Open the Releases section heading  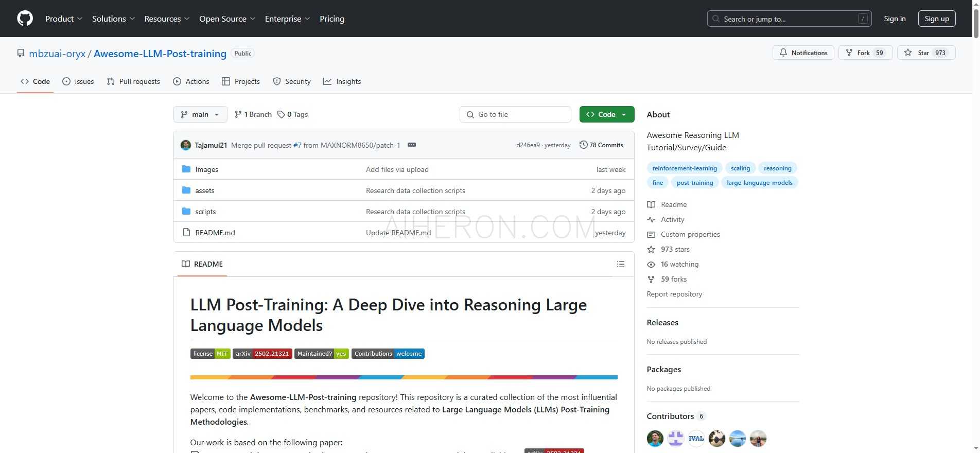click(662, 322)
